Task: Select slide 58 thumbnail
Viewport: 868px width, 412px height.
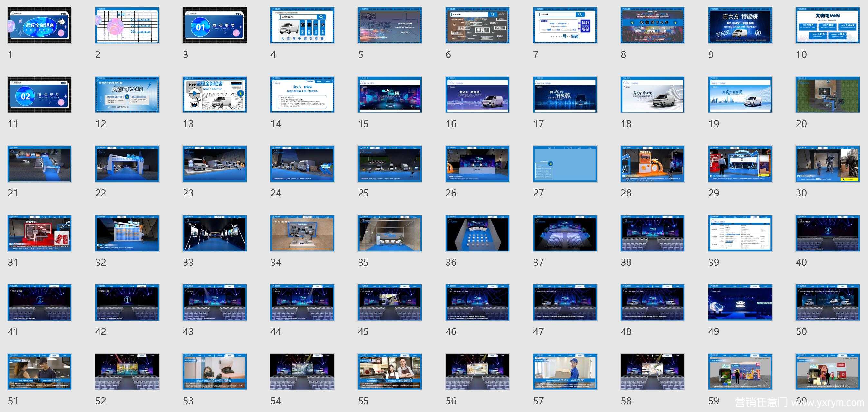Action: pos(653,372)
